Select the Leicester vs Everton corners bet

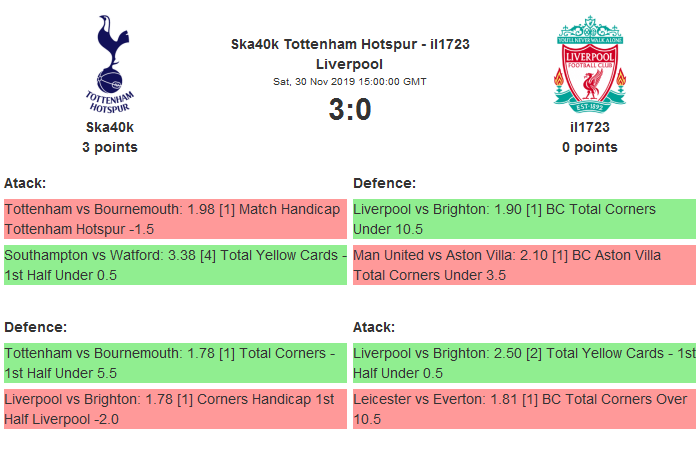tap(523, 409)
